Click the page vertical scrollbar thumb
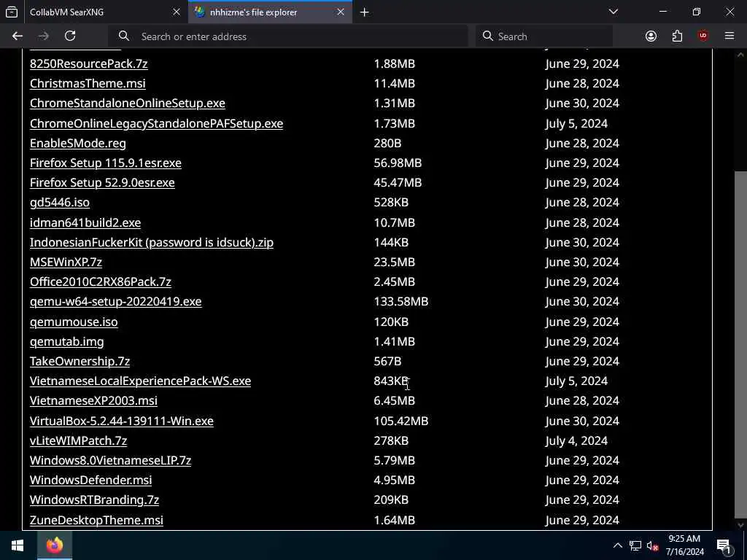 coord(740,345)
